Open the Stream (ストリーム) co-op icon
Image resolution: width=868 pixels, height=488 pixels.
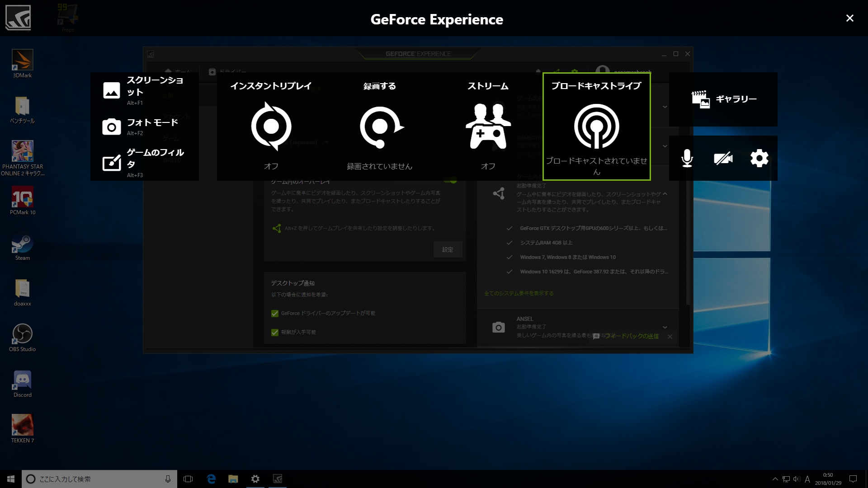tap(488, 126)
